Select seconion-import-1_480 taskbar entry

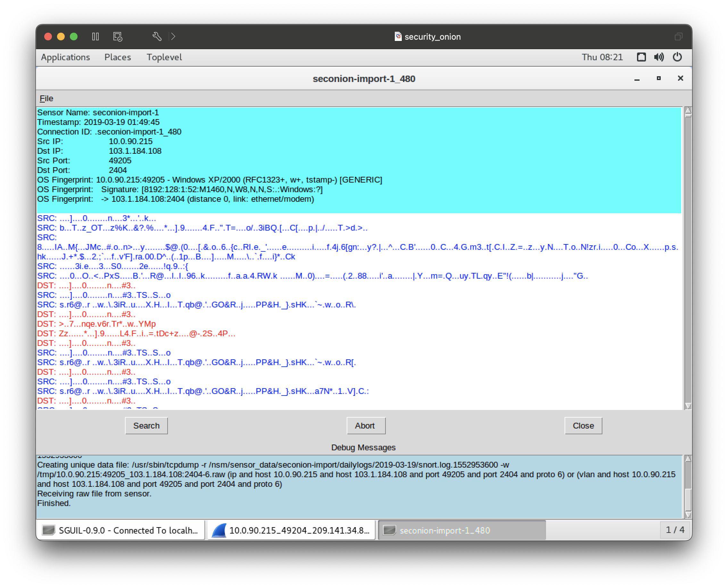(x=462, y=530)
